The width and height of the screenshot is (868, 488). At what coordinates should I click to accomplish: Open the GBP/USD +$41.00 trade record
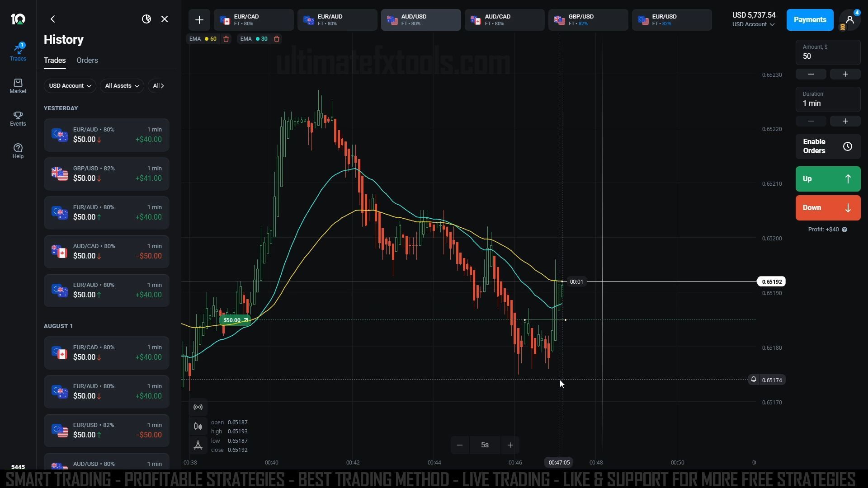point(107,174)
